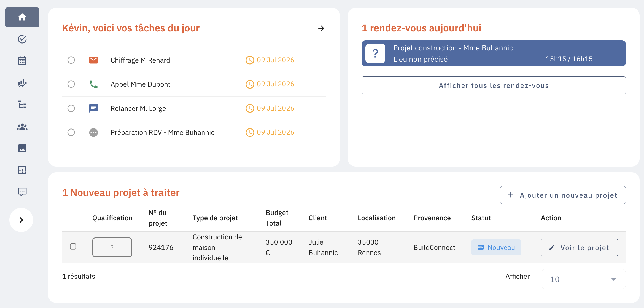Click the message icon for Relancer M. Lorge
Image resolution: width=644 pixels, height=308 pixels.
[x=93, y=108]
